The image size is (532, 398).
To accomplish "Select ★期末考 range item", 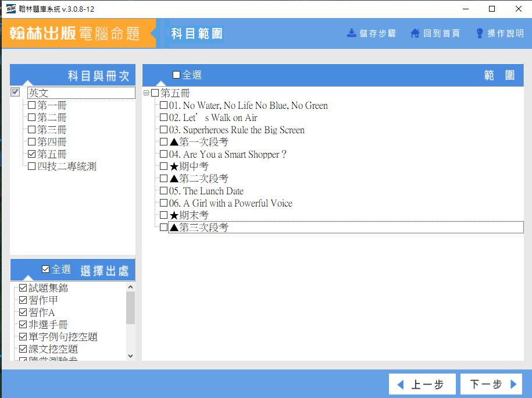I will pos(189,215).
